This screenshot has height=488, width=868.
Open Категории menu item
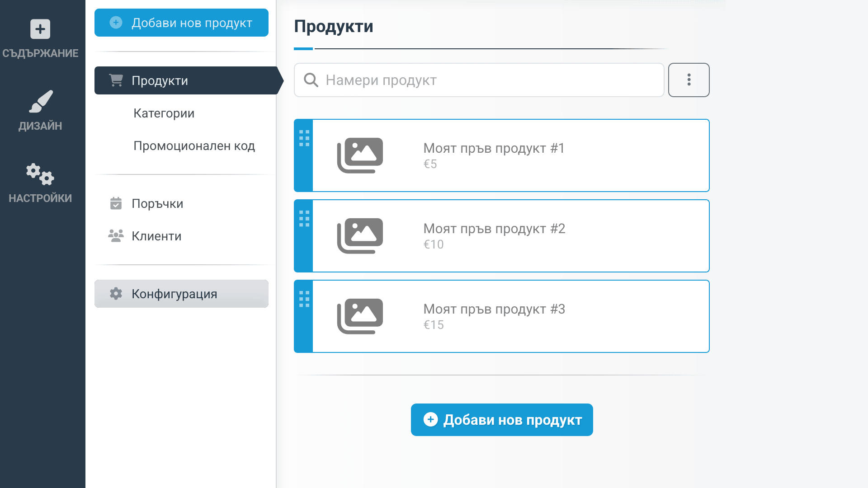point(164,113)
